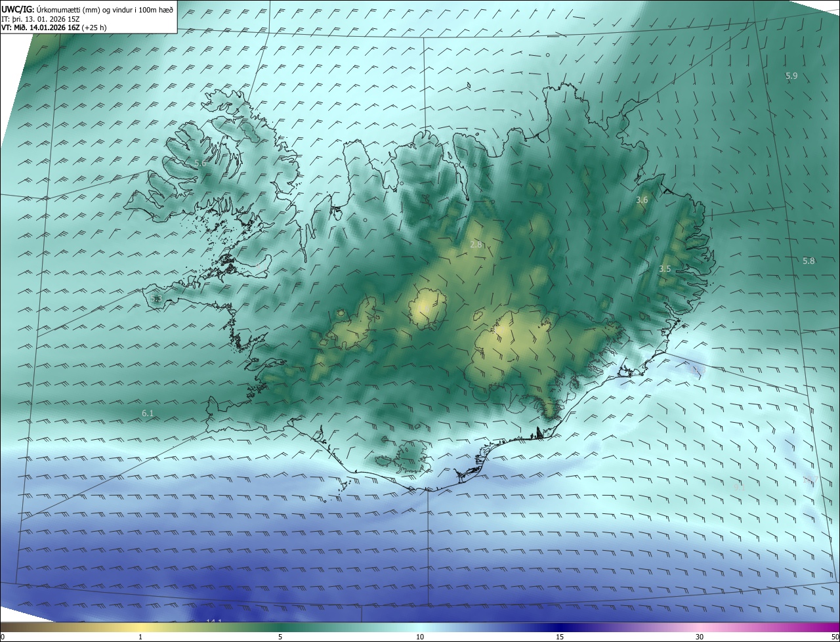Click the 5.6 value over the Westfjords
Image resolution: width=840 pixels, height=642 pixels.
pos(200,163)
